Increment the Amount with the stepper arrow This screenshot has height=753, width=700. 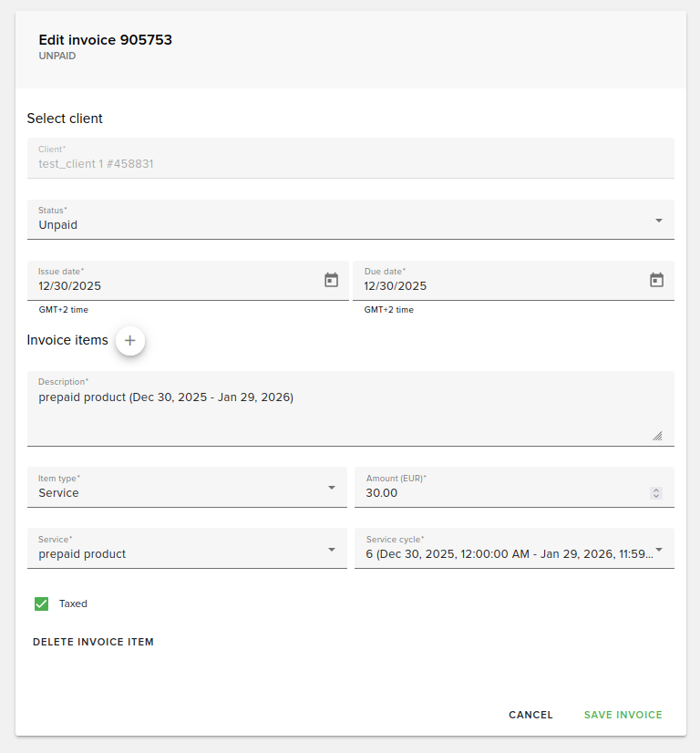(656, 490)
